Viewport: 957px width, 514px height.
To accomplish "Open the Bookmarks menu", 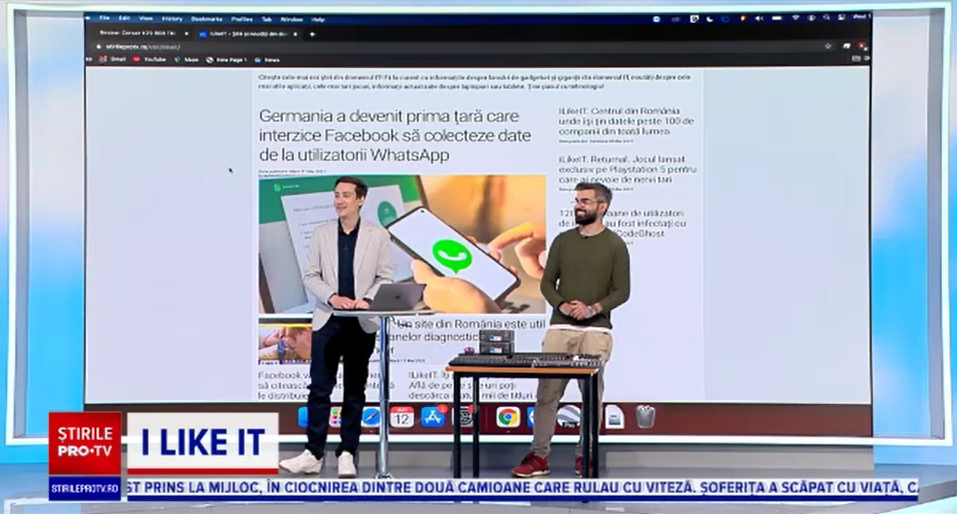I will point(206,19).
